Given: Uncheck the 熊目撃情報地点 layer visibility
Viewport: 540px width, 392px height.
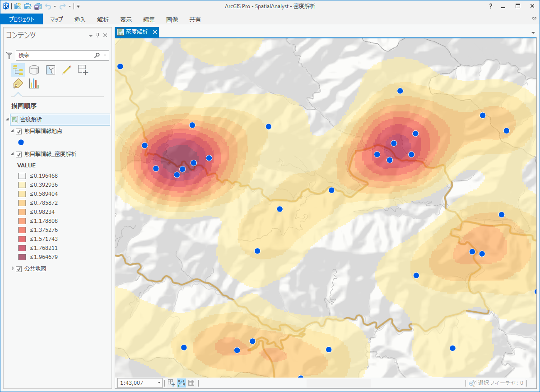Looking at the screenshot, I should pos(19,131).
